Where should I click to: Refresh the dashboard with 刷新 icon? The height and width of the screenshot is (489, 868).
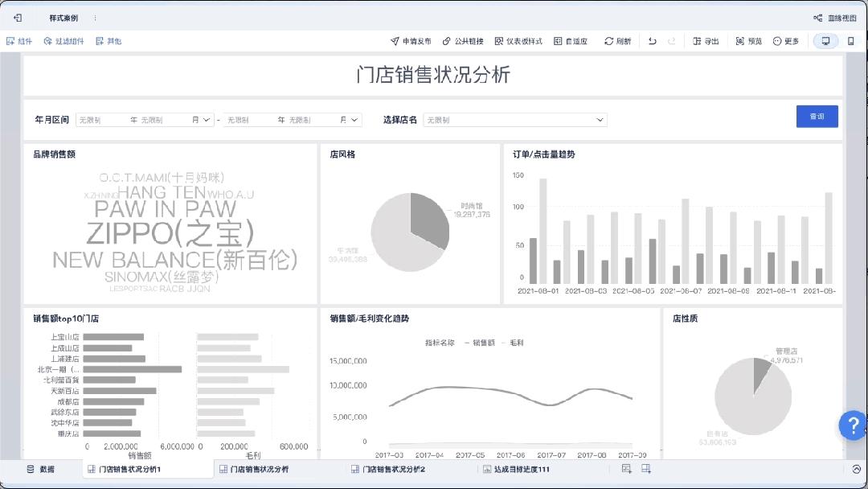pyautogui.click(x=617, y=40)
